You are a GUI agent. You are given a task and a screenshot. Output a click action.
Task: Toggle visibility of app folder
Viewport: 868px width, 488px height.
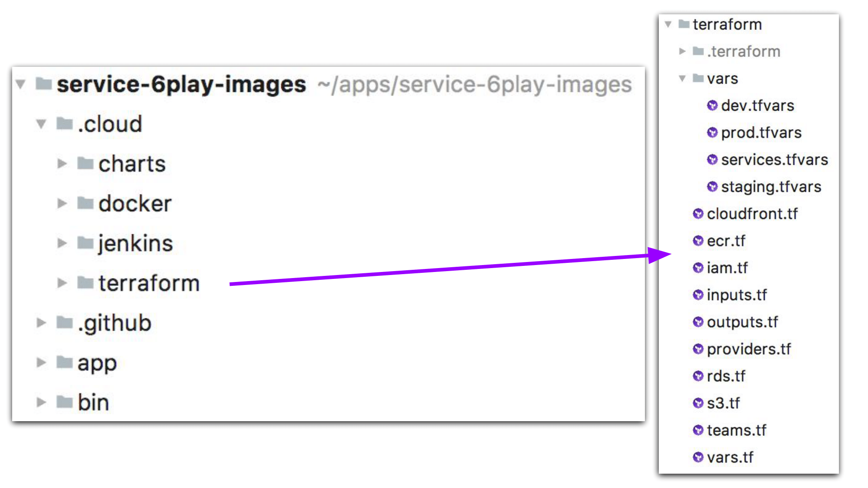click(x=45, y=362)
